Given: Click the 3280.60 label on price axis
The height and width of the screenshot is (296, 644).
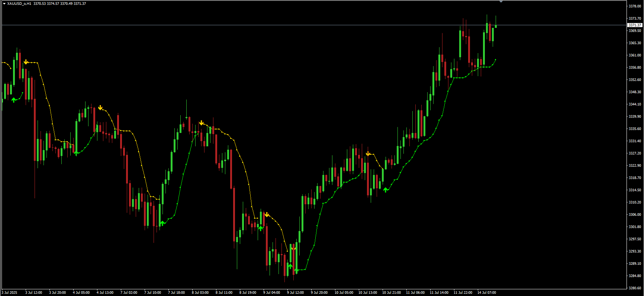Looking at the screenshot, I should tap(635, 288).
